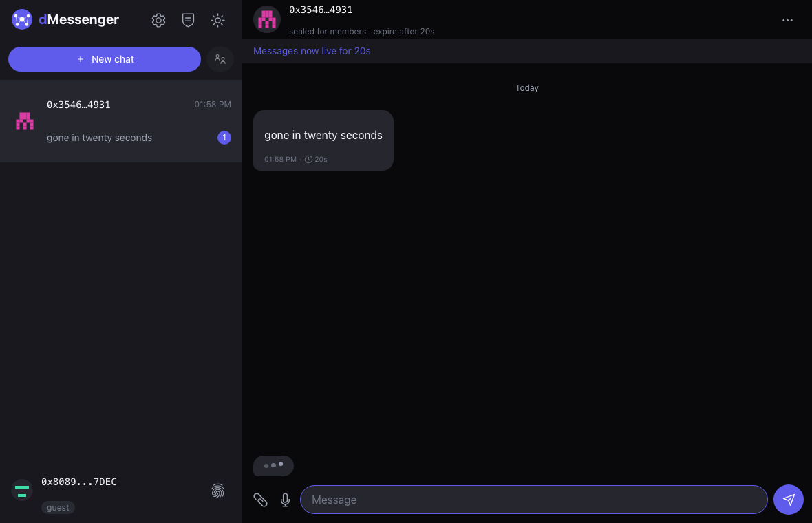The width and height of the screenshot is (812, 523).
Task: Focus the Message input field
Action: (534, 500)
